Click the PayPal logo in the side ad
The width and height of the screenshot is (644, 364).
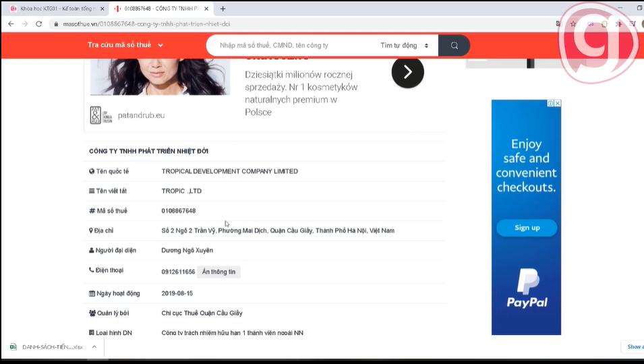527,288
